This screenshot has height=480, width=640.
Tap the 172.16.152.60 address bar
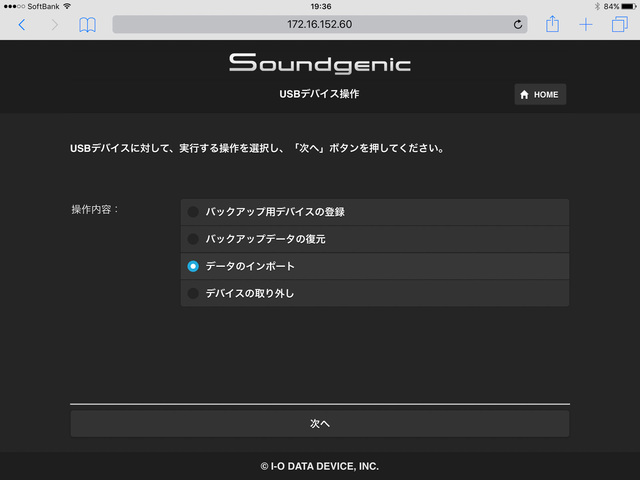[x=320, y=24]
